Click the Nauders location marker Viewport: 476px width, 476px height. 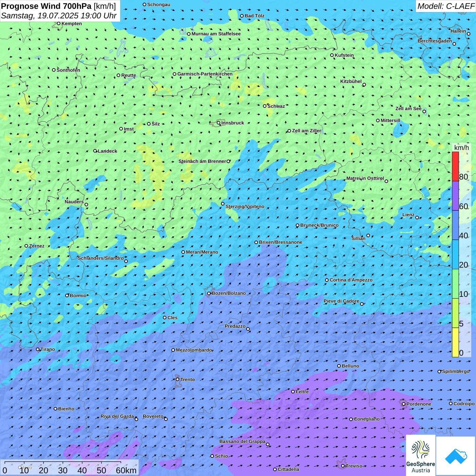(x=86, y=205)
